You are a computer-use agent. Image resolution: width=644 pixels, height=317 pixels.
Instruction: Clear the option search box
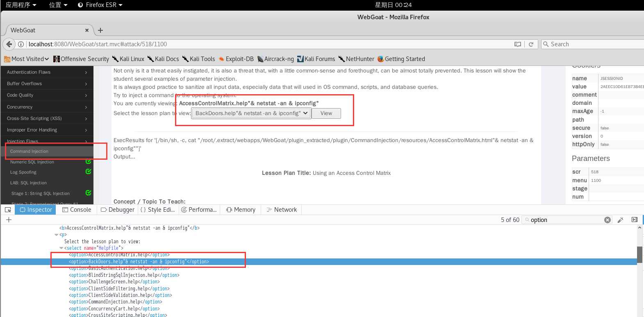pos(608,220)
